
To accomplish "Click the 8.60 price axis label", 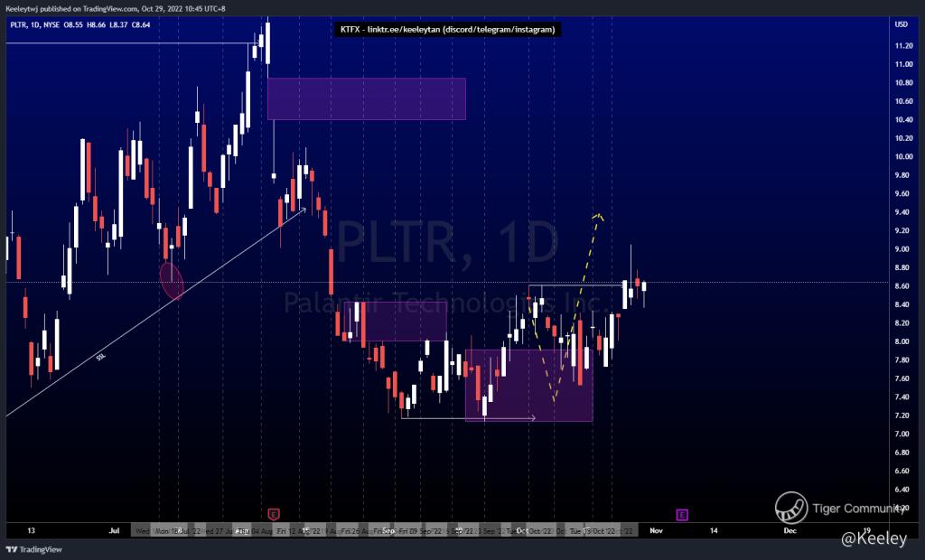I will (x=902, y=286).
